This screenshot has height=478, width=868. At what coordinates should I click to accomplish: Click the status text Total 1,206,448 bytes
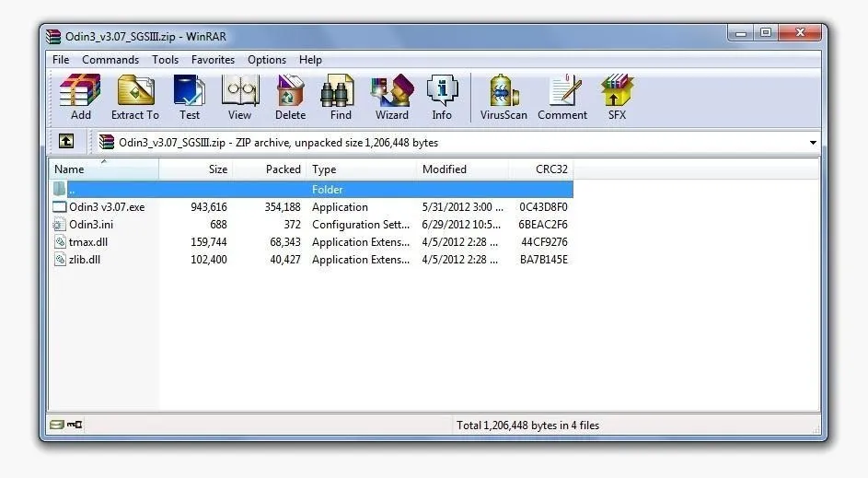pos(527,426)
